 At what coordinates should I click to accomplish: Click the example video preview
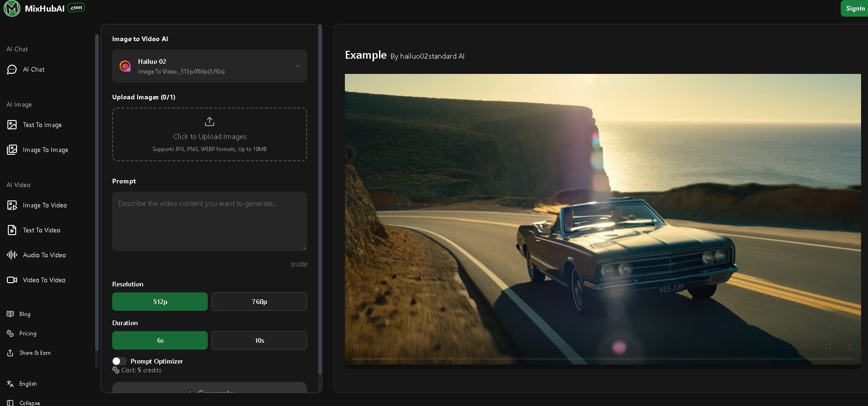click(x=603, y=219)
